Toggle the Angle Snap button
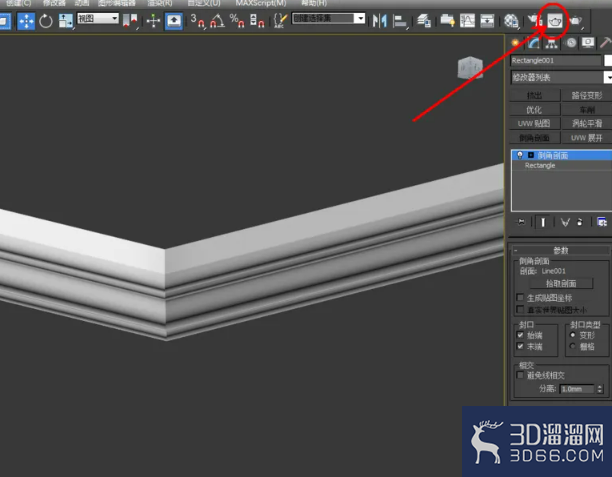 (217, 21)
